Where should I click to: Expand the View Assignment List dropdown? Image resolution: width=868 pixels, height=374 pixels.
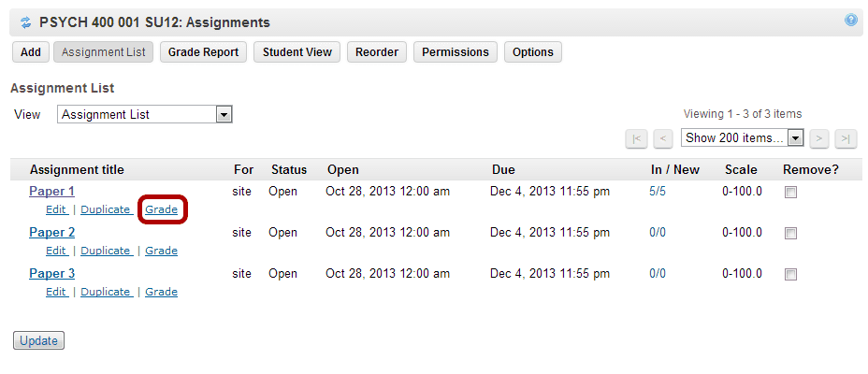(144, 114)
